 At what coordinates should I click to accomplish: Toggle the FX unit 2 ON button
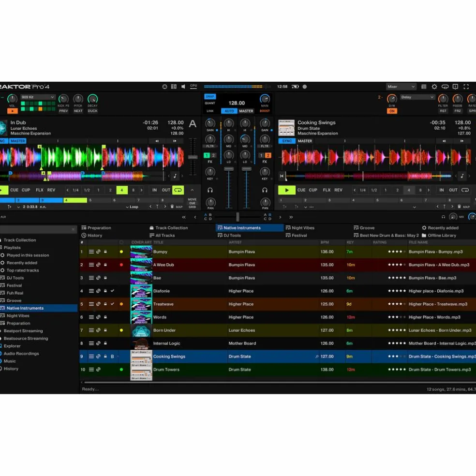point(392,111)
